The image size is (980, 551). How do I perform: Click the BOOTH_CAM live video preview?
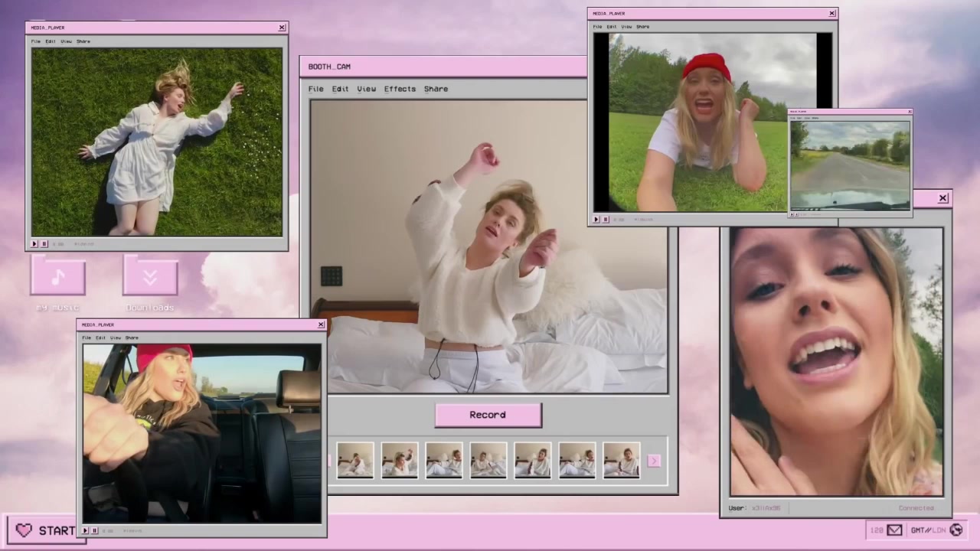(488, 246)
